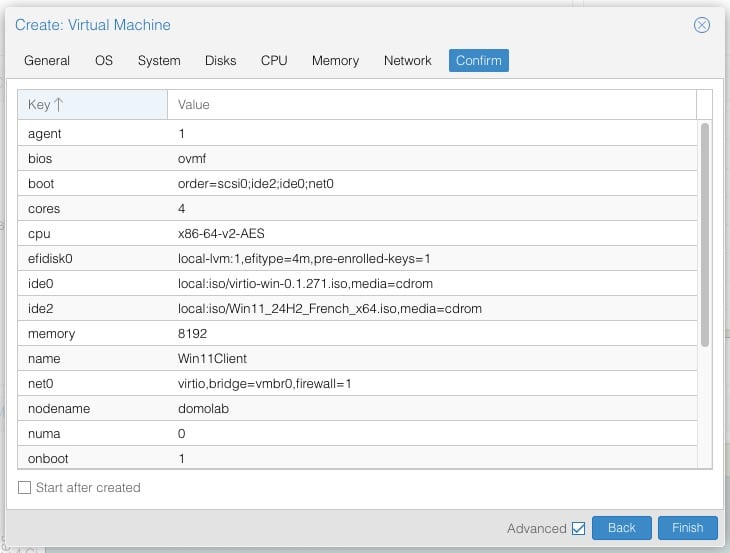Viewport: 730px width, 553px height.
Task: Select the Disks tab
Action: [x=221, y=60]
